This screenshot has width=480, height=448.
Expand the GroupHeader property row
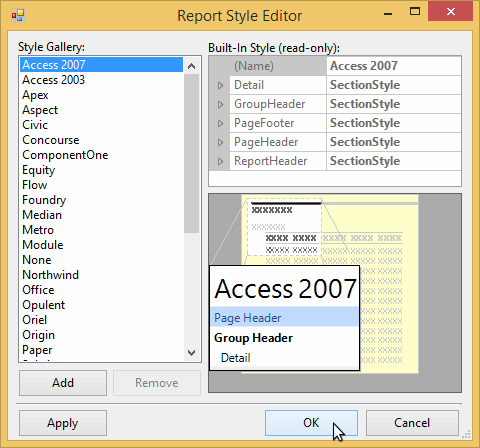tap(220, 104)
